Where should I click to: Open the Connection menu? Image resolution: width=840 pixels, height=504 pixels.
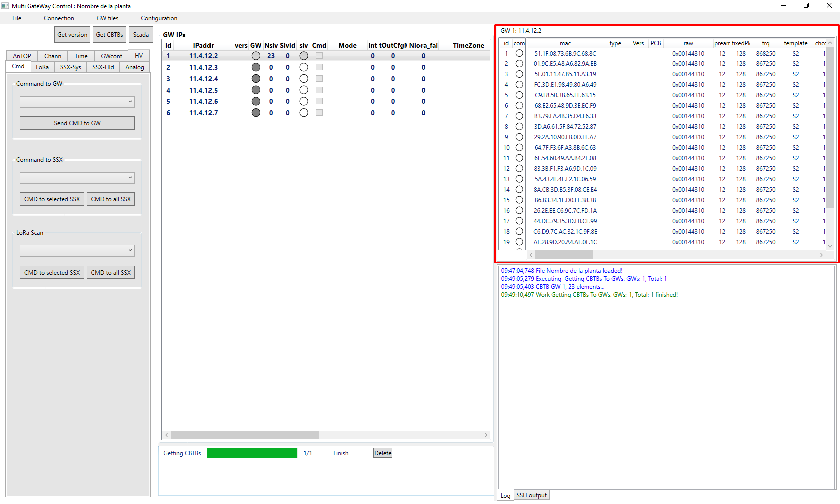click(59, 18)
